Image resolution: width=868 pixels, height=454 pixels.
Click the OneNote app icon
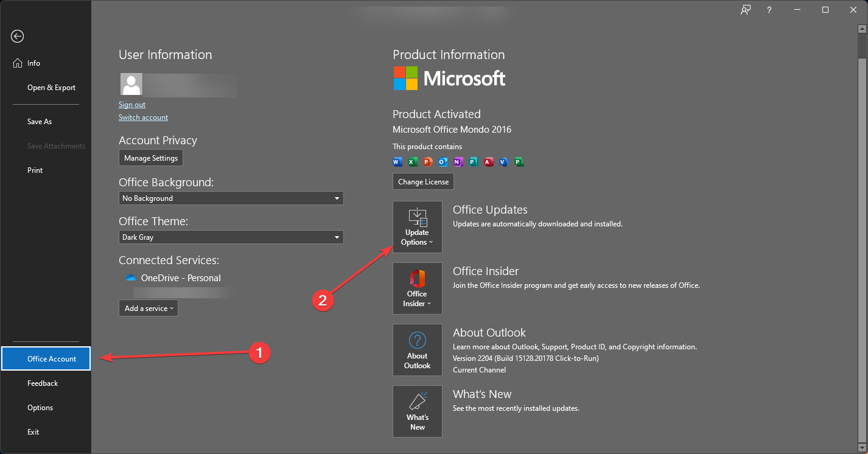[x=458, y=162]
